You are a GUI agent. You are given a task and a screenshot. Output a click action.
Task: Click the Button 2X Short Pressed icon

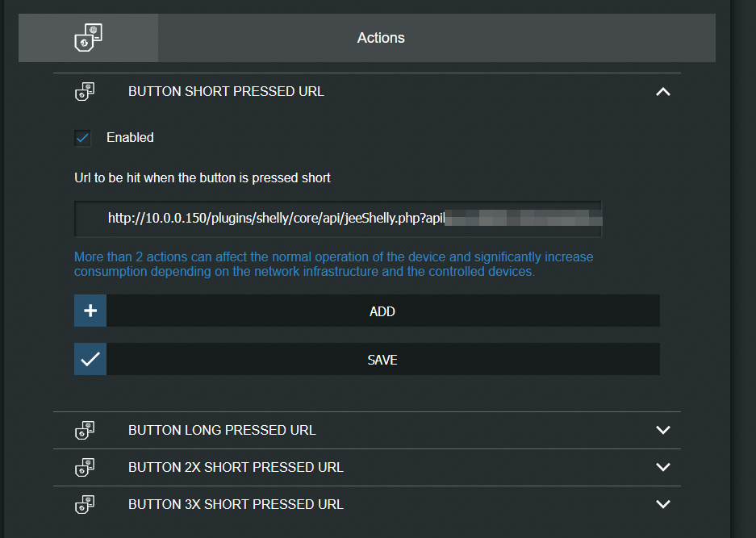click(85, 468)
